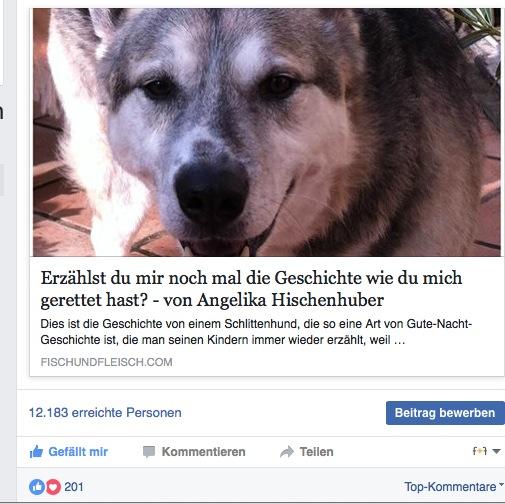The image size is (505, 504).
Task: Open the husky dog photo preview
Action: point(267,132)
